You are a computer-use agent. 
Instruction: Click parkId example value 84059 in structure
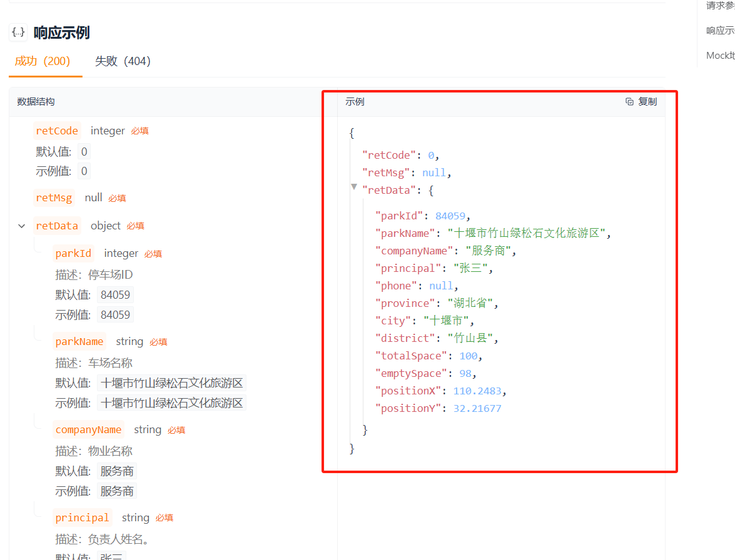point(115,315)
